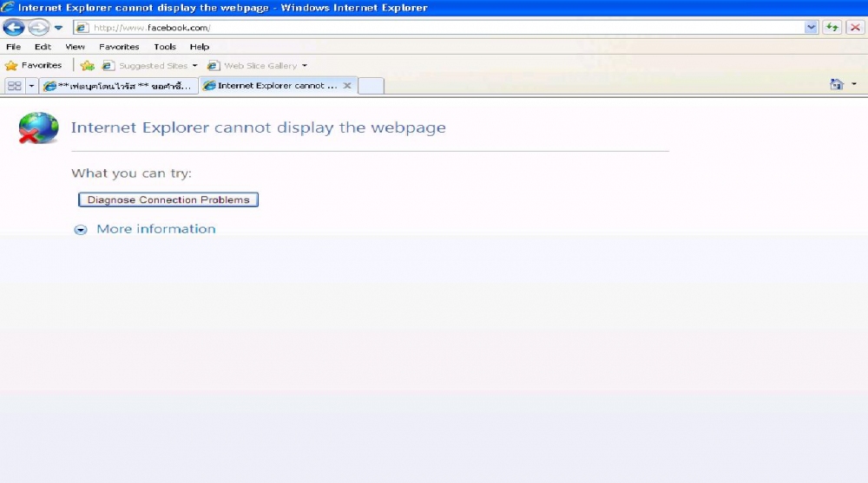The width and height of the screenshot is (868, 483).
Task: Click the IE logo in title bar
Action: 8,7
